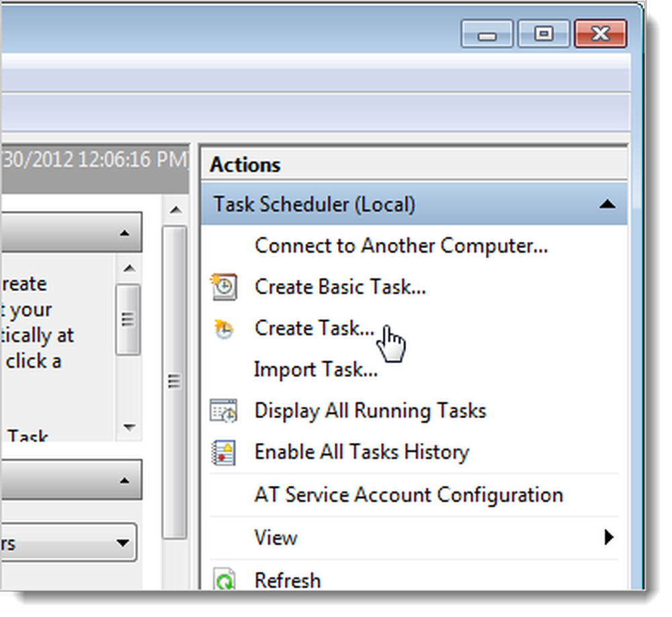
Task: Collapse the Task Scheduler (Local) actions section
Action: tap(607, 204)
